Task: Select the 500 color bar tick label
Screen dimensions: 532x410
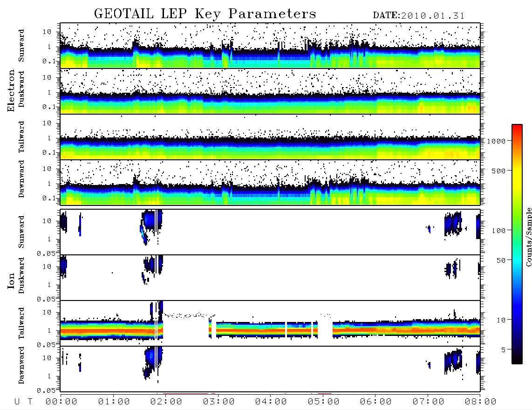Action: click(499, 171)
